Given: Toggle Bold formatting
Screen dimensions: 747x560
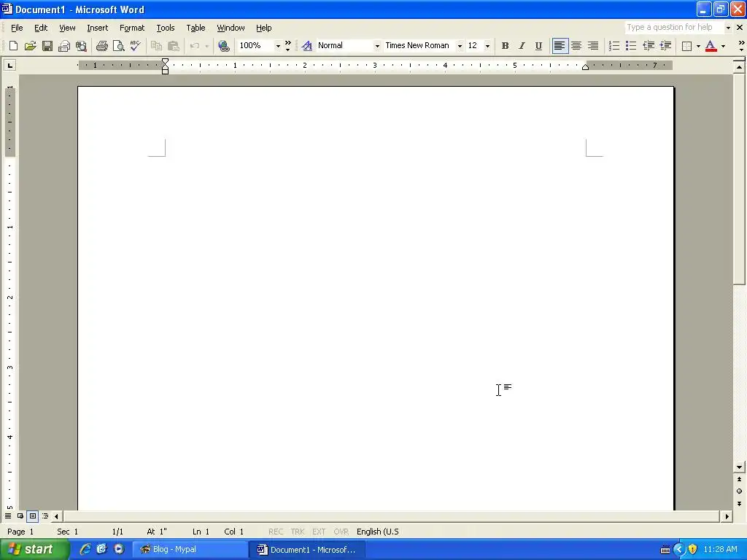Looking at the screenshot, I should tap(505, 46).
